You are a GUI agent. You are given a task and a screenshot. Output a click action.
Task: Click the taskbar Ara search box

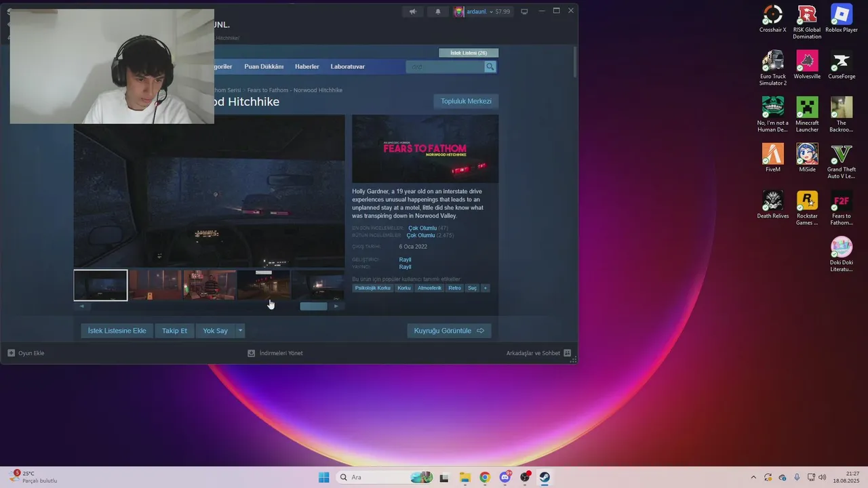[385, 477]
